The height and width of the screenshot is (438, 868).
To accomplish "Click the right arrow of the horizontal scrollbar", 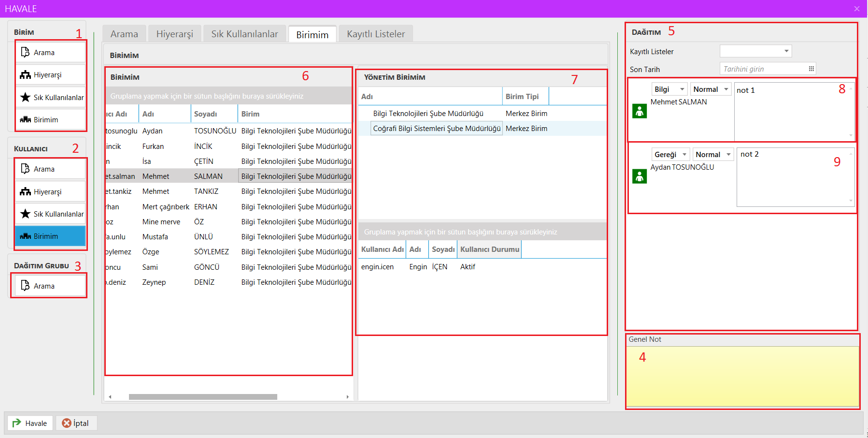I will click(x=347, y=396).
